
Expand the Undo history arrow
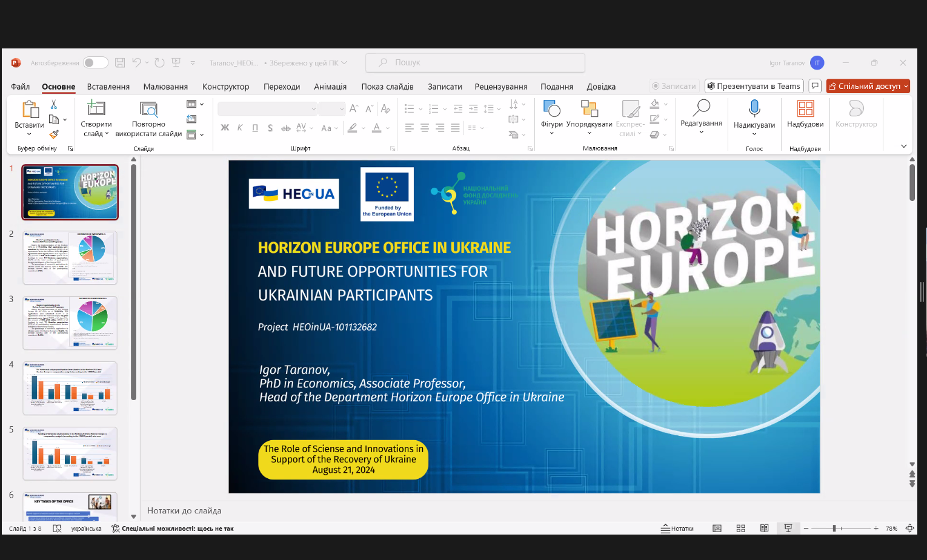(147, 62)
